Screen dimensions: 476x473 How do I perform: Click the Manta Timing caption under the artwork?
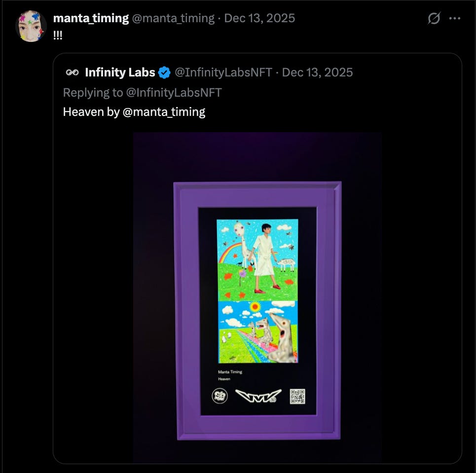tap(230, 371)
